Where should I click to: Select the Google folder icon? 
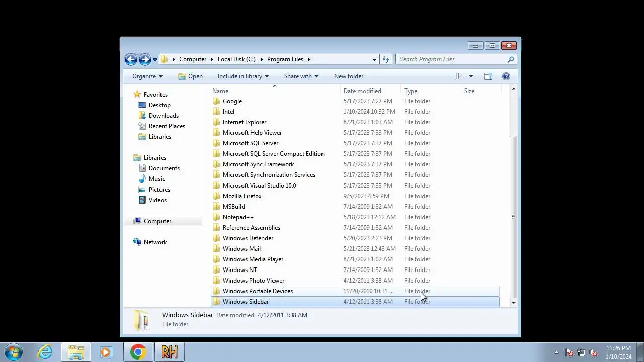(216, 101)
